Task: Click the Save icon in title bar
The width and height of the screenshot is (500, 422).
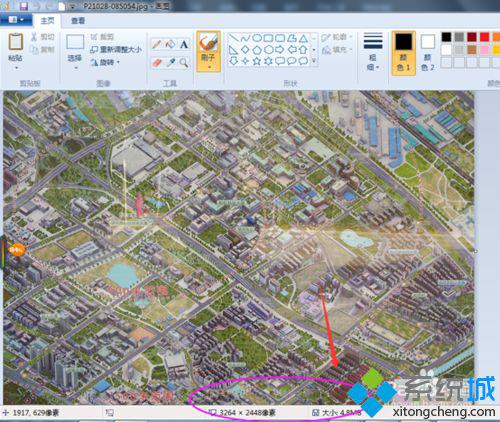Action: [x=23, y=6]
